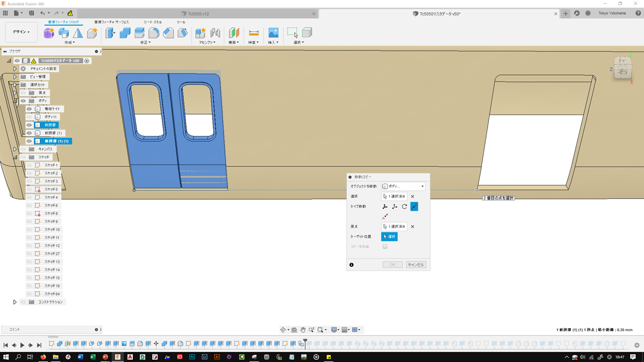Toggle visibility of 電球ライト body

(x=29, y=109)
